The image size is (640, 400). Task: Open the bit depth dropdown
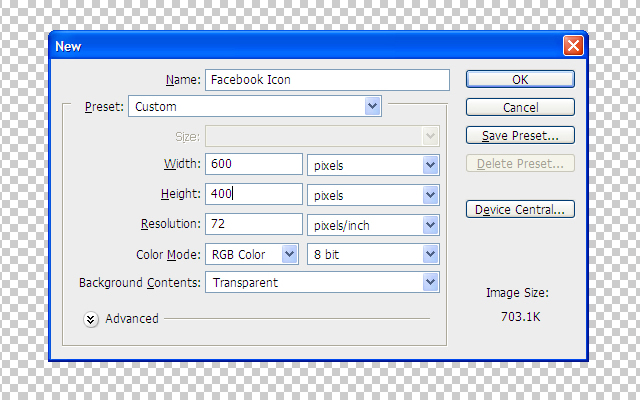coord(373,254)
